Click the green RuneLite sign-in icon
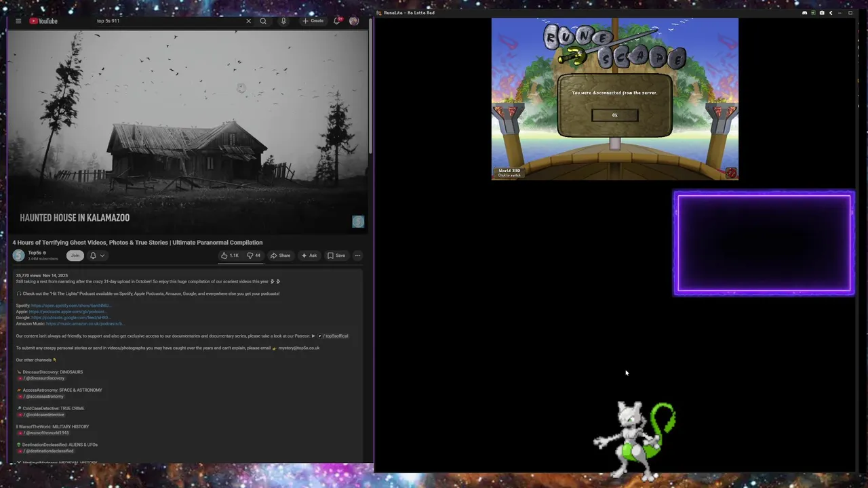868x488 pixels. (x=813, y=13)
